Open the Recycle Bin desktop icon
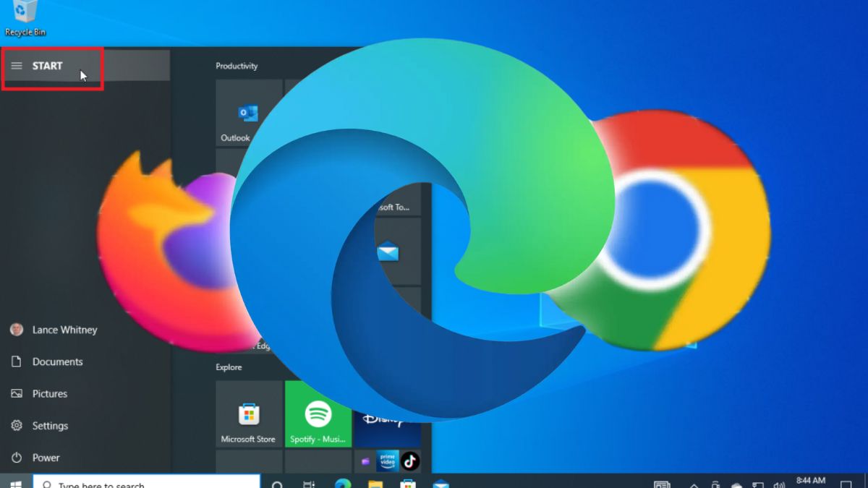The height and width of the screenshot is (488, 868). [25, 16]
